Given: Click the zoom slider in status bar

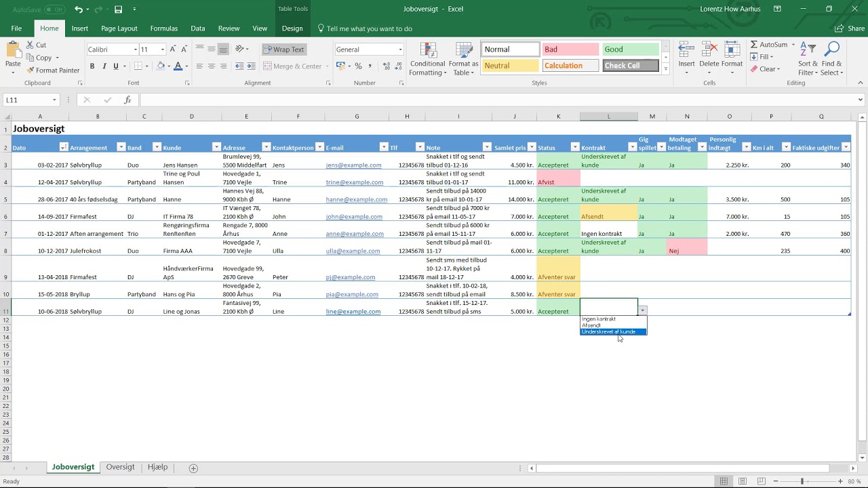Looking at the screenshot, I should (x=802, y=481).
